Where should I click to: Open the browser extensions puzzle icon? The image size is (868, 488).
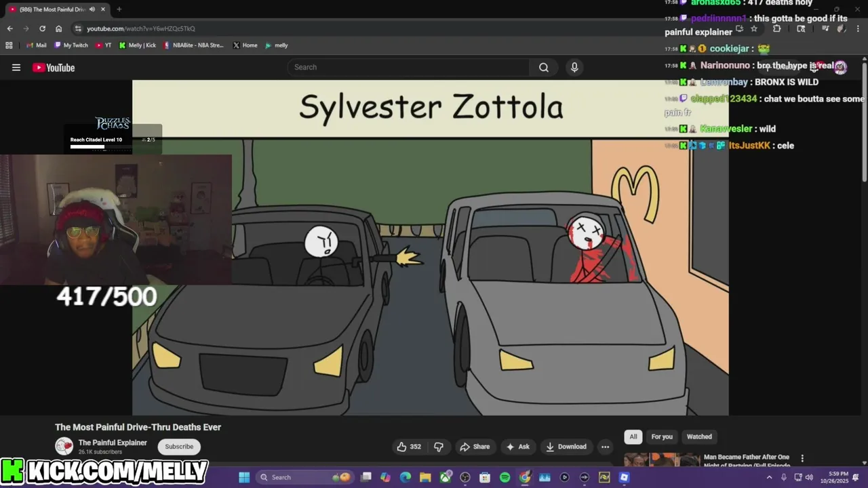click(x=777, y=28)
